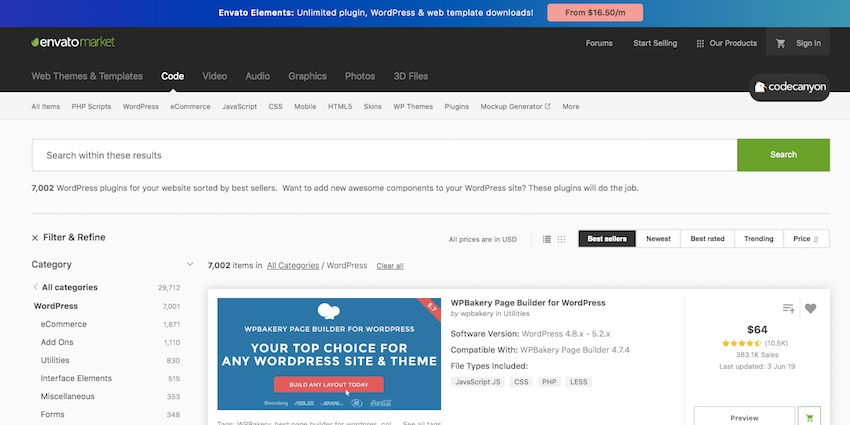The width and height of the screenshot is (850, 425).
Task: Click the Preview button for WPBakery
Action: [x=744, y=417]
